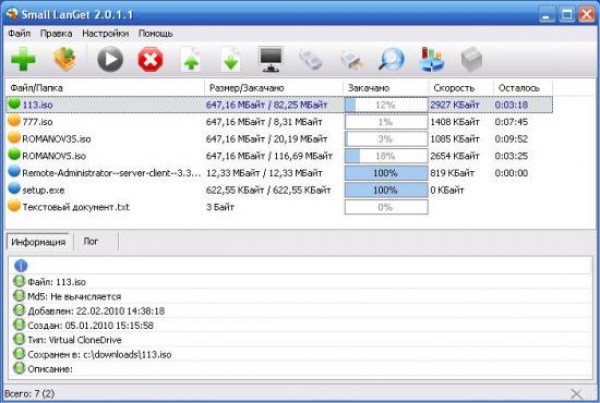Click the orange folder add icon
600x403 pixels.
coord(65,59)
